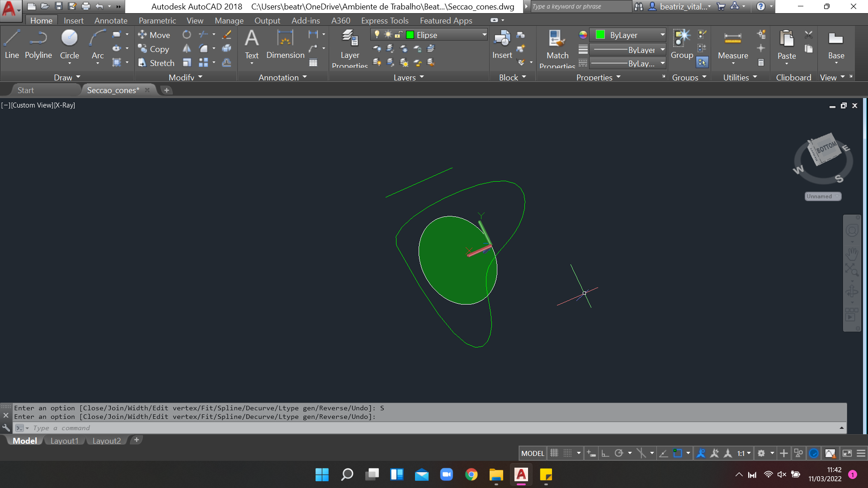Click the Pan hand in navigation bar
Image resolution: width=868 pixels, height=488 pixels.
pyautogui.click(x=852, y=253)
